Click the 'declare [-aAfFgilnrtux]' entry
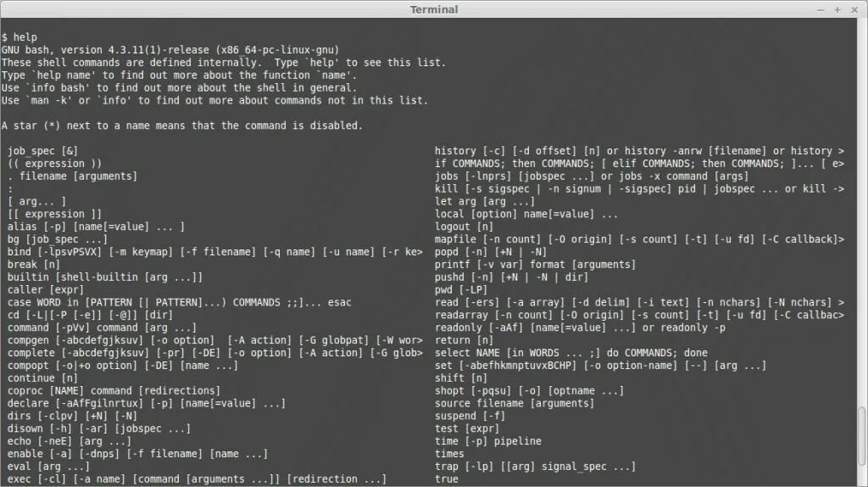The width and height of the screenshot is (868, 487). click(146, 403)
